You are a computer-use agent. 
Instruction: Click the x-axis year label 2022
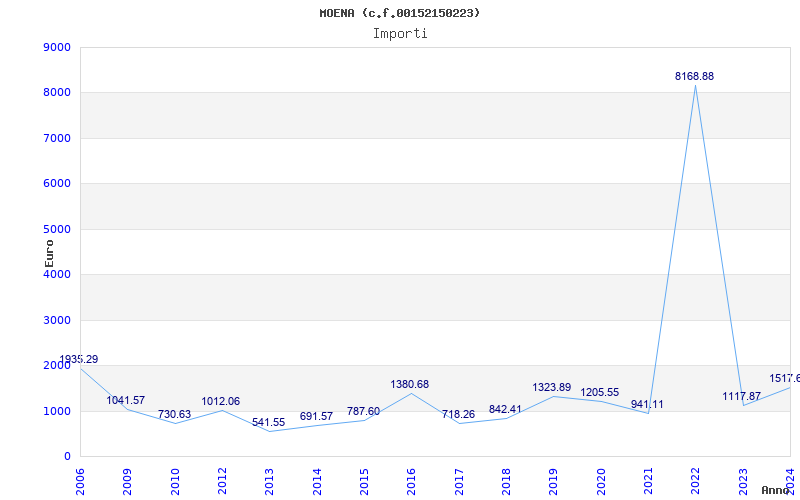[x=695, y=482]
